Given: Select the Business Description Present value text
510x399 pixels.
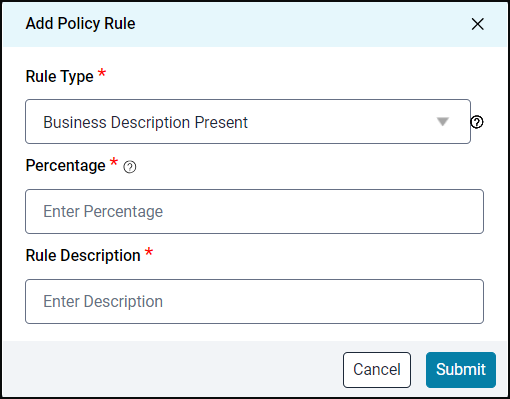Looking at the screenshot, I should click(x=146, y=122).
